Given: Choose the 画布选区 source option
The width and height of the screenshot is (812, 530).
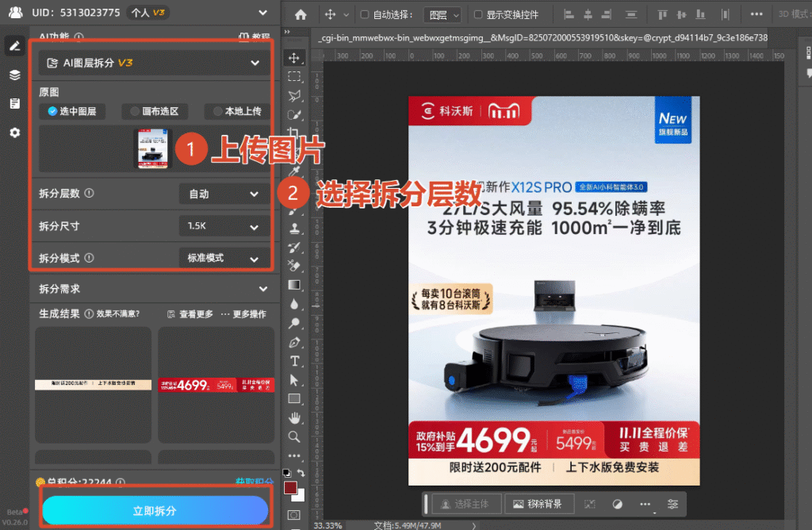Looking at the screenshot, I should coord(155,111).
